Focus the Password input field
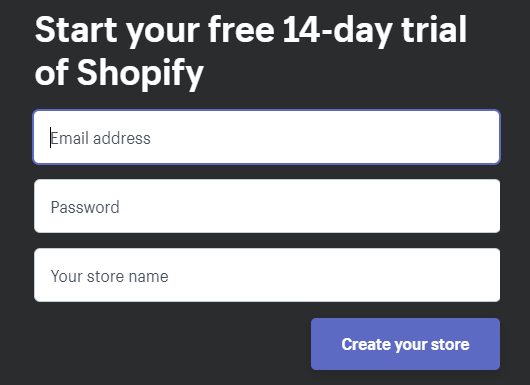530x385 pixels. (267, 206)
